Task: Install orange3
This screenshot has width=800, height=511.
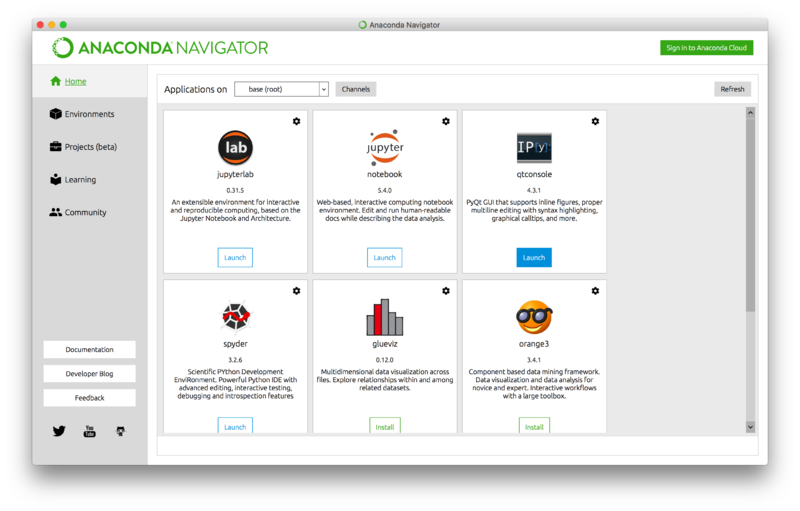Action: 534,426
